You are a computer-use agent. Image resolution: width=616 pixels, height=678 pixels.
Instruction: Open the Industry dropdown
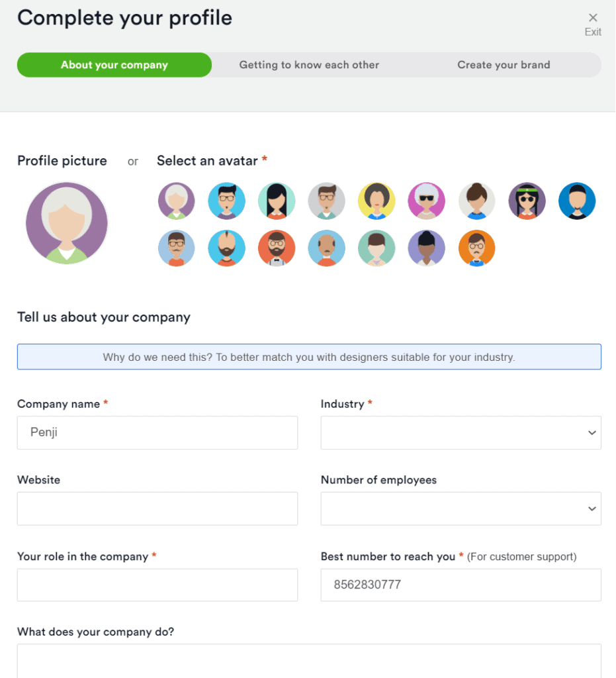pyautogui.click(x=461, y=432)
